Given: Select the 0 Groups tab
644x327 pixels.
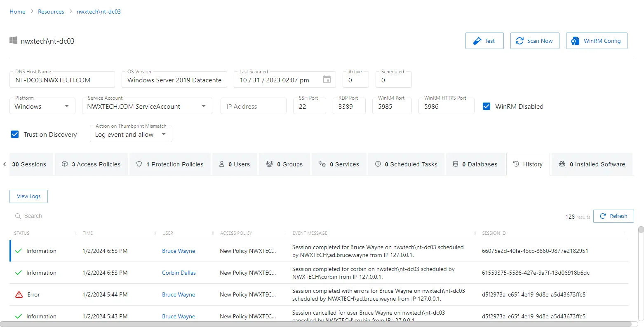Looking at the screenshot, I should pos(284,164).
